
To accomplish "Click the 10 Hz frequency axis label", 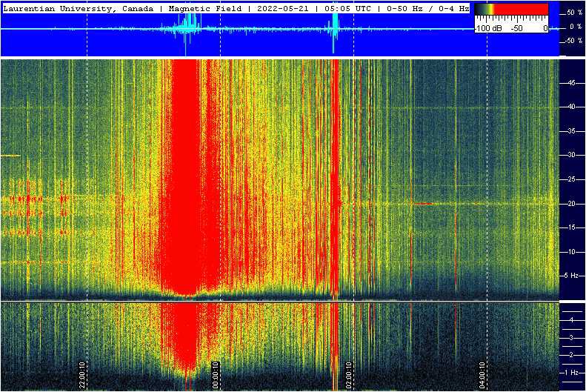I will (571, 252).
